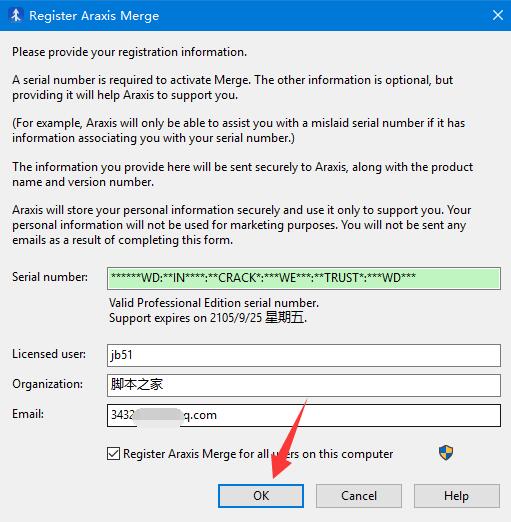Focus the Serial number field

pyautogui.click(x=304, y=278)
